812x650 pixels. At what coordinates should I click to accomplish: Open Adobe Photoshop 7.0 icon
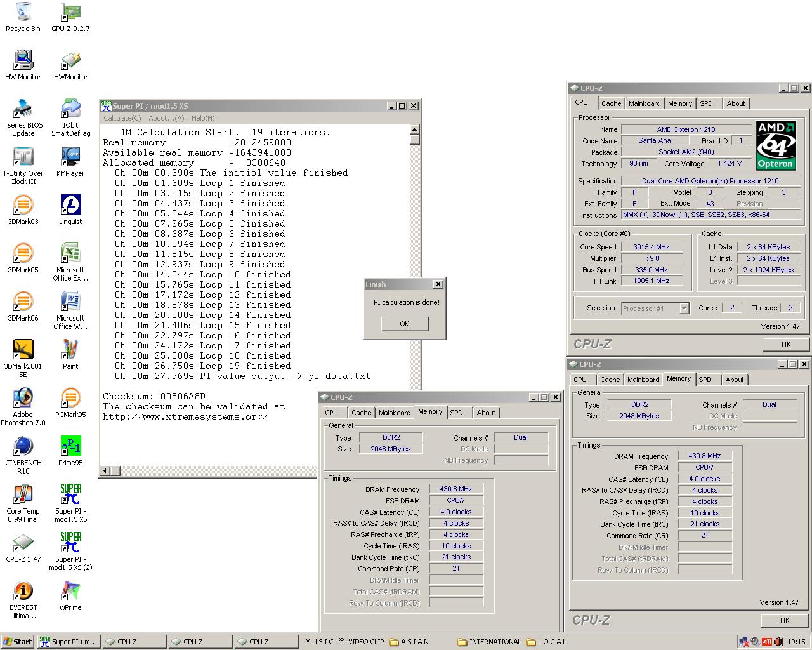coord(23,407)
